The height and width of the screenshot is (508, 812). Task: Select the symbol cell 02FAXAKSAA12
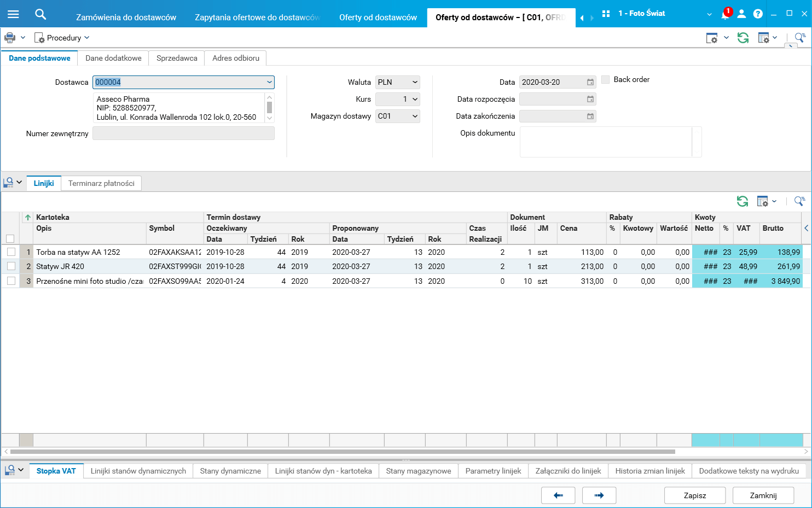pos(175,252)
